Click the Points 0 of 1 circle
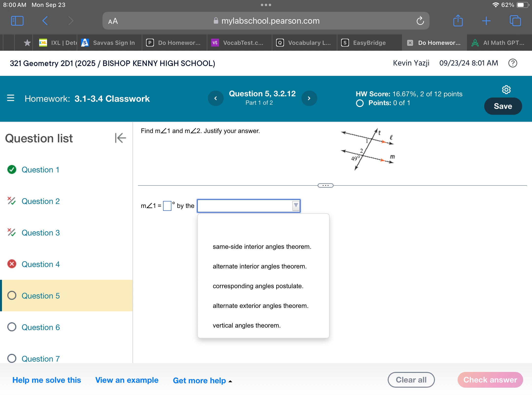Viewport: 532px width, 399px height. pyautogui.click(x=360, y=103)
